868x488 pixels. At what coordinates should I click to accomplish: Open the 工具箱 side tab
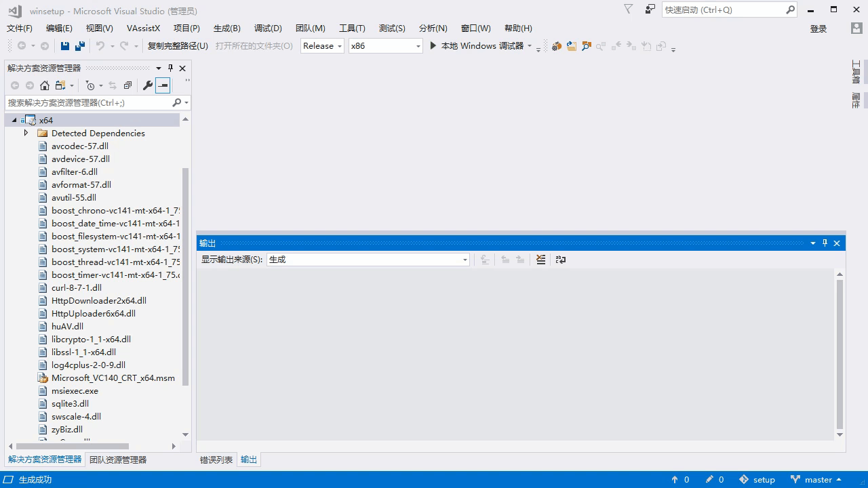(x=856, y=72)
